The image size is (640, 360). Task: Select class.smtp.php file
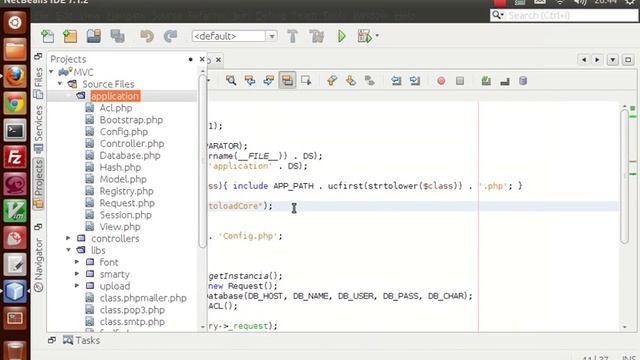tap(132, 322)
